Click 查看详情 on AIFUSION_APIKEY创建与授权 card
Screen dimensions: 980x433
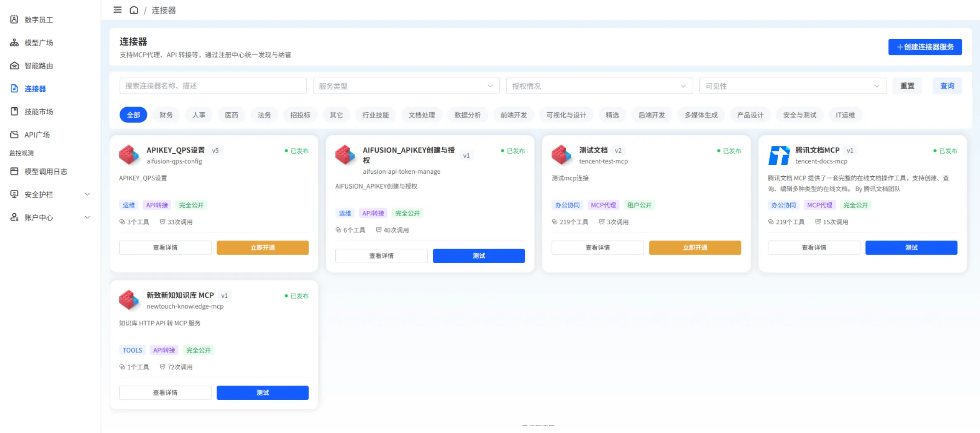click(x=381, y=256)
